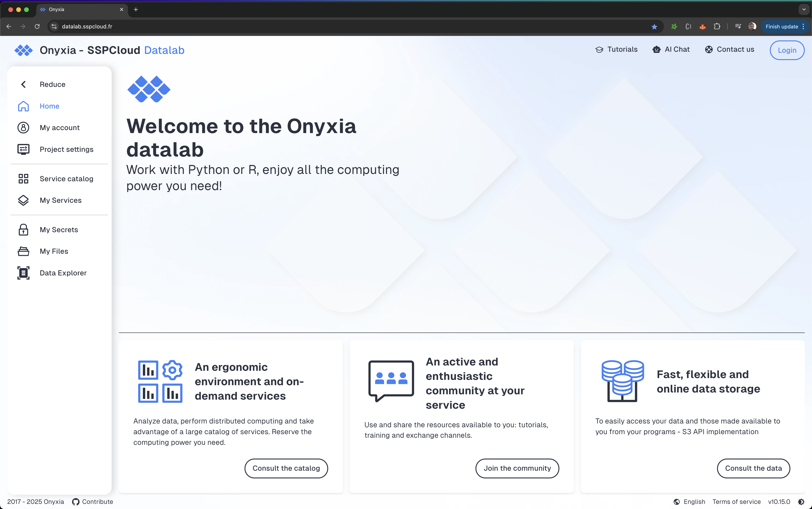This screenshot has width=812, height=509.
Task: Click the Project settings monitor icon
Action: 23,149
